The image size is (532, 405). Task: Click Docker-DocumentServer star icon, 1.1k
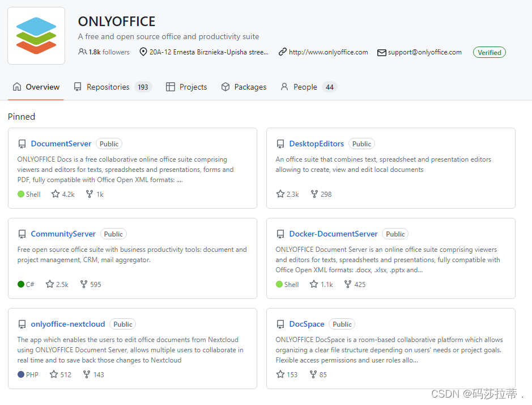(x=314, y=284)
